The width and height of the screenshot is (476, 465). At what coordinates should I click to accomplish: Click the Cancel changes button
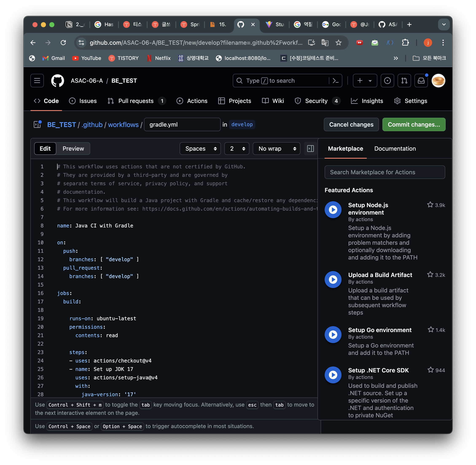click(351, 124)
